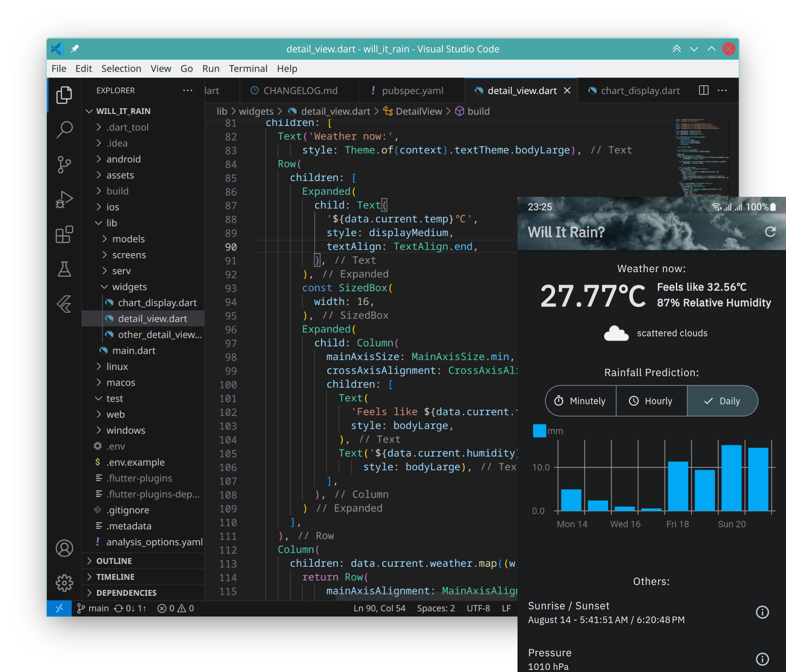Select the Hourly rainfall segment
Viewport: 786px width, 672px height.
point(651,401)
